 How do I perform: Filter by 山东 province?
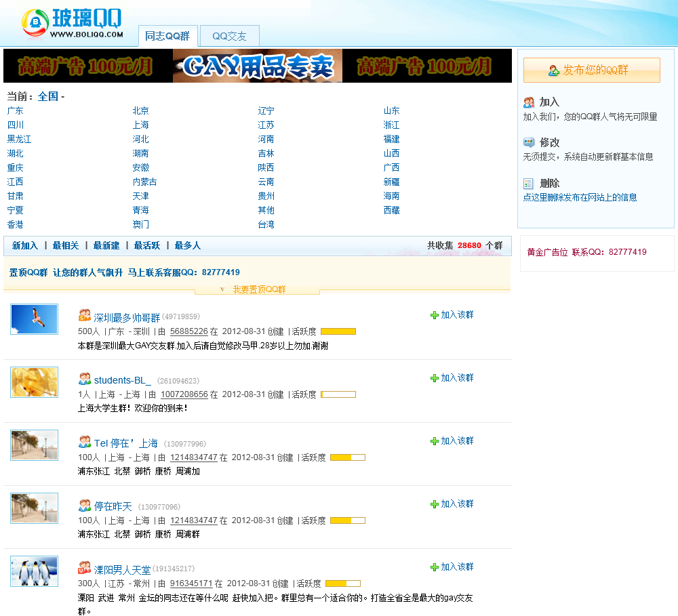391,110
